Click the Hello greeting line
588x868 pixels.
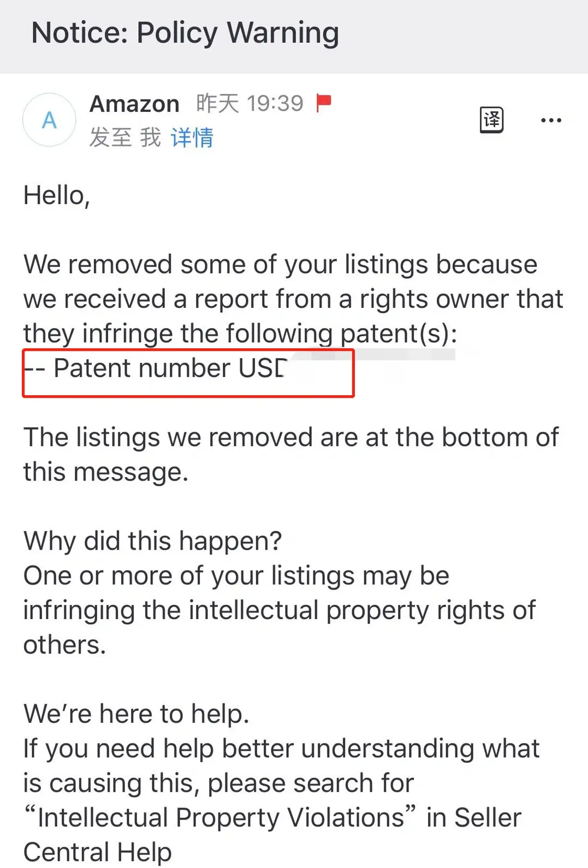[56, 195]
